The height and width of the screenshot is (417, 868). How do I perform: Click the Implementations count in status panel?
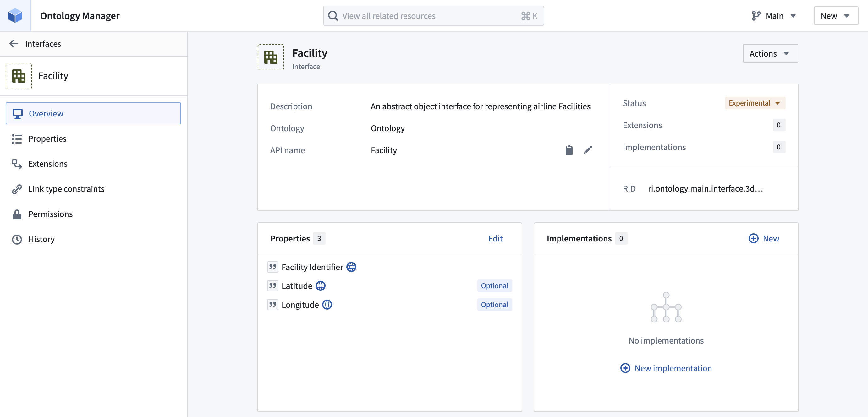point(779,147)
